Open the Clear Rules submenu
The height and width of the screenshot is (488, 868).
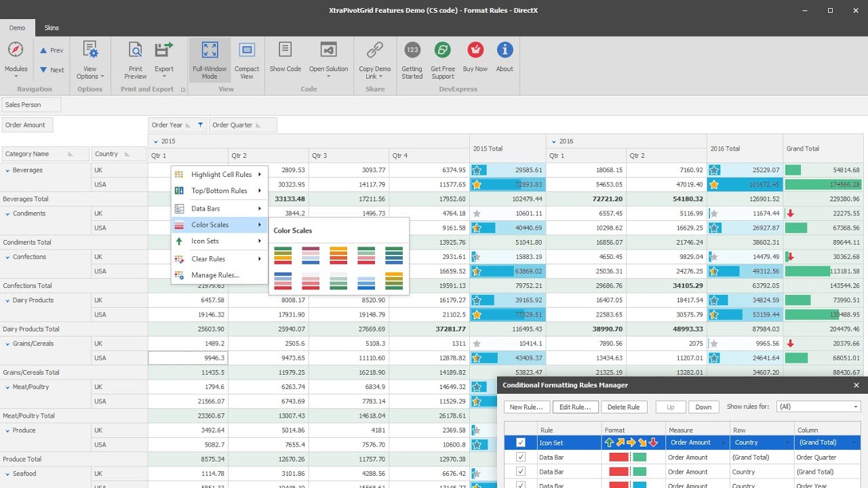(219, 259)
